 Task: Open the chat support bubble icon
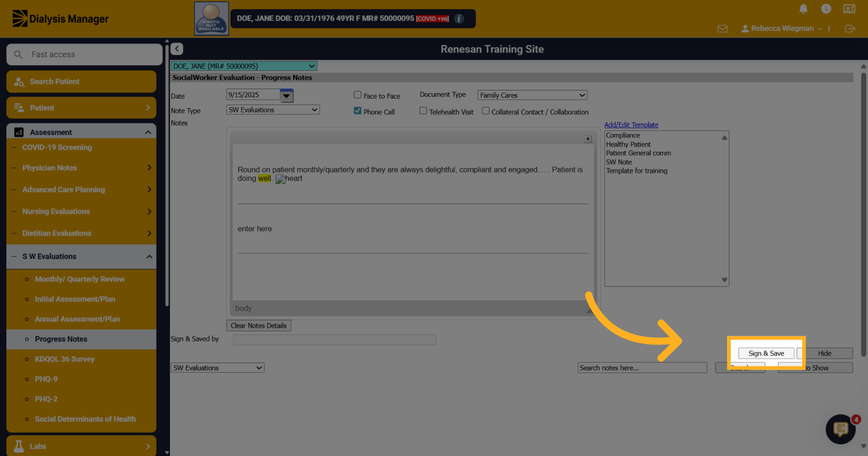841,429
